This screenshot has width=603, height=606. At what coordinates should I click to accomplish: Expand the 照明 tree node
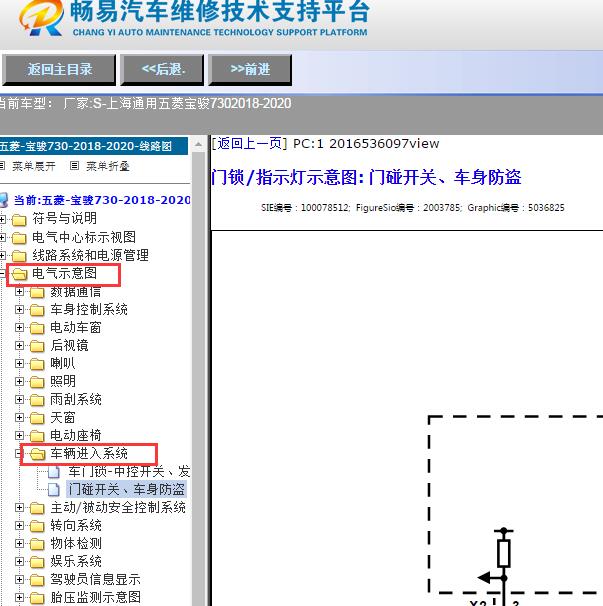(x=19, y=381)
